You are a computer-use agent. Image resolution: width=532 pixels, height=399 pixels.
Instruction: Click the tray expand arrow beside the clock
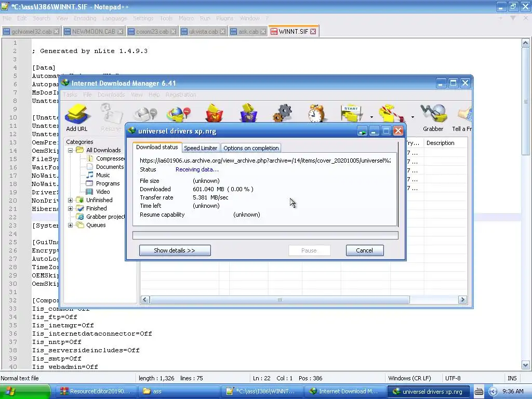pos(494,392)
